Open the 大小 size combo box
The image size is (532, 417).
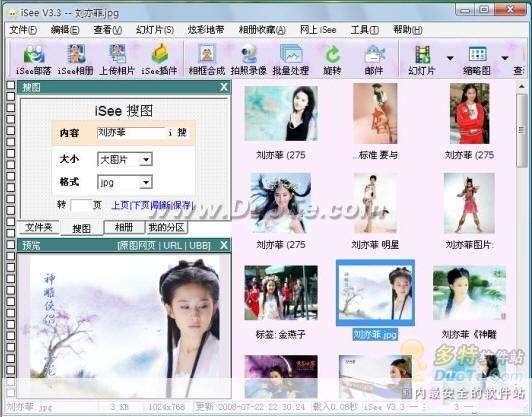pos(125,159)
